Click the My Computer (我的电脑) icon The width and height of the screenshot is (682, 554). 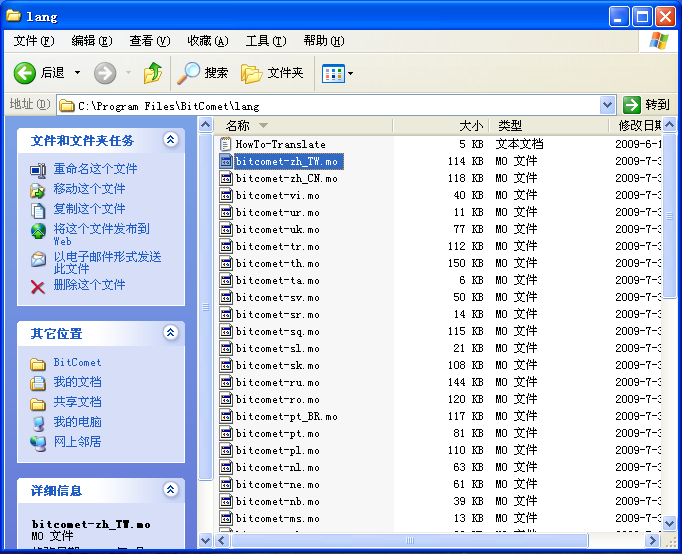[38, 424]
